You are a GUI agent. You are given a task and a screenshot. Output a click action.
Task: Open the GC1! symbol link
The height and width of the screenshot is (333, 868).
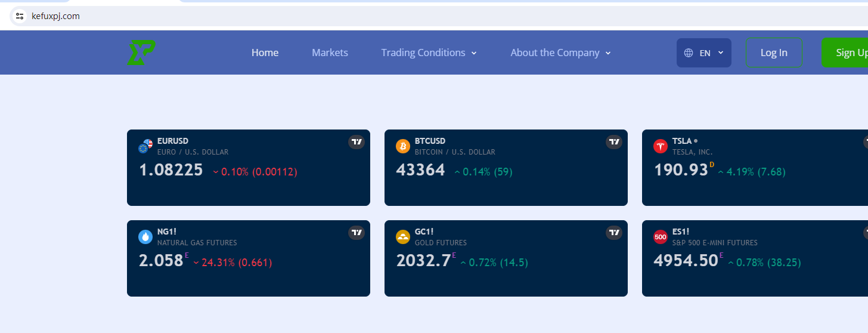click(x=424, y=232)
